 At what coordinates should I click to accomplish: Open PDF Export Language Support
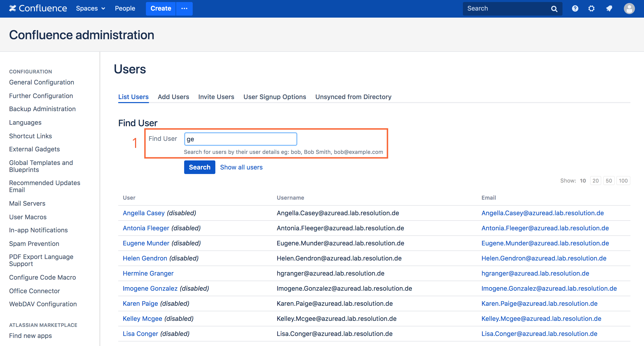pyautogui.click(x=41, y=260)
